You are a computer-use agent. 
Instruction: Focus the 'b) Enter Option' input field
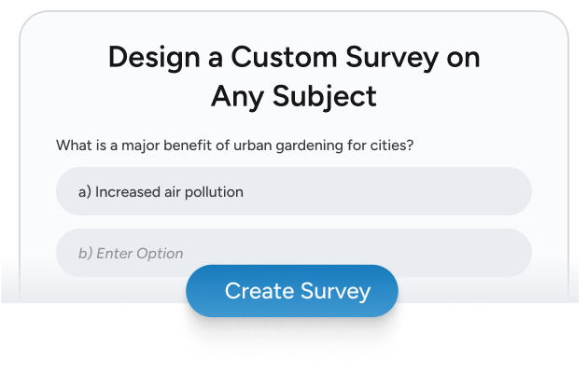pyautogui.click(x=293, y=252)
